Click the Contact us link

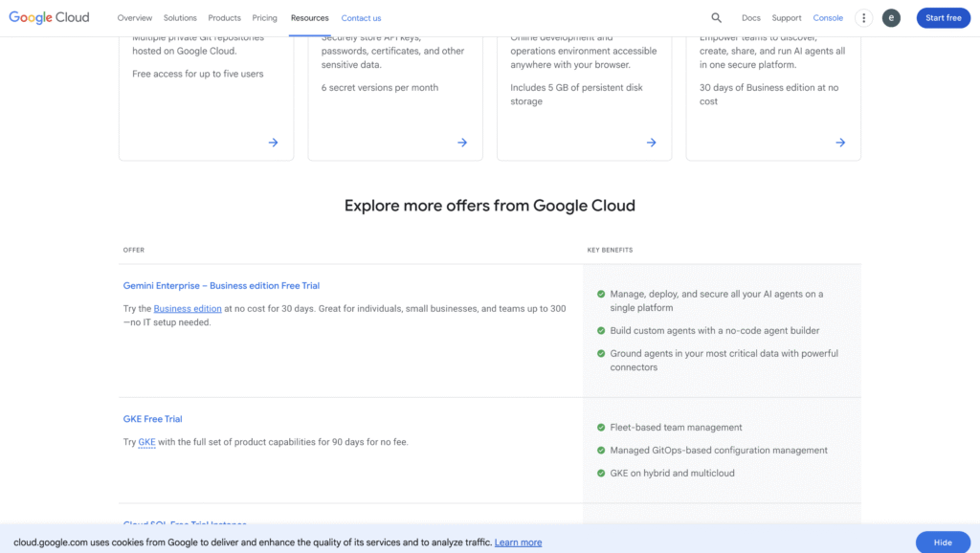click(361, 18)
